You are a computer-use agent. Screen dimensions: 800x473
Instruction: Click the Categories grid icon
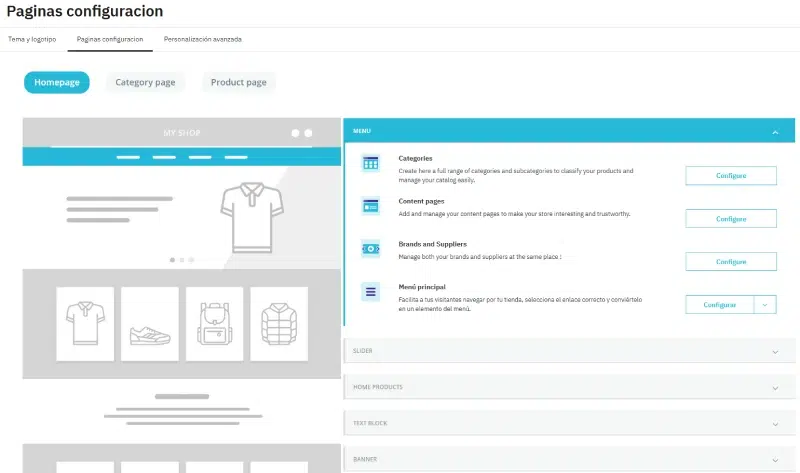coord(370,164)
